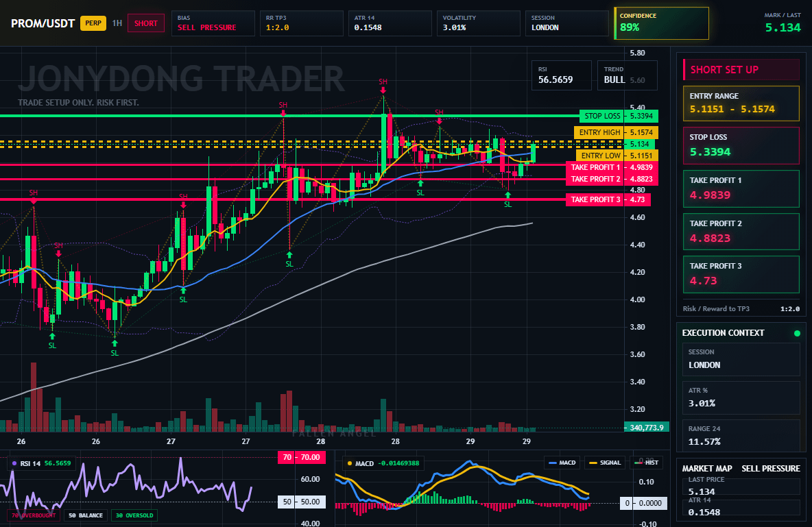Click the RSI 50 level axis label
Screen dimensions: 812x527
302,502
